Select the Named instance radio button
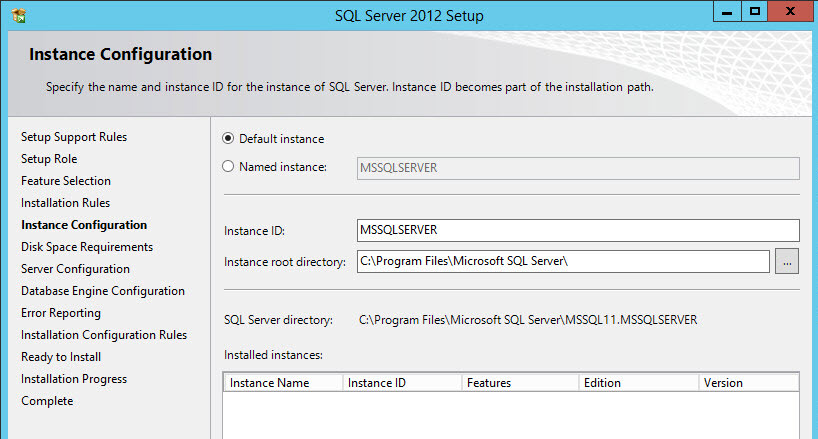The image size is (818, 439). [228, 167]
